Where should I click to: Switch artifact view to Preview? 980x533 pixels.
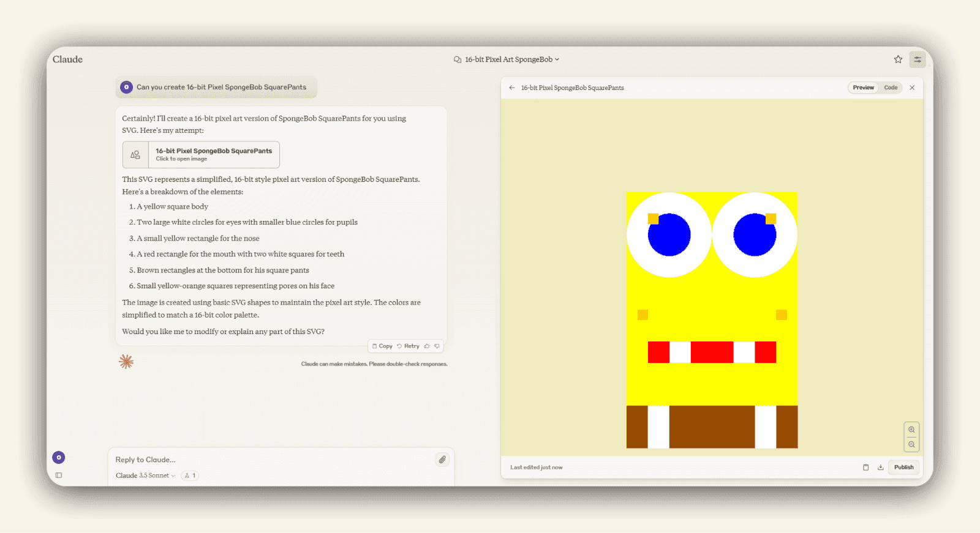(863, 88)
